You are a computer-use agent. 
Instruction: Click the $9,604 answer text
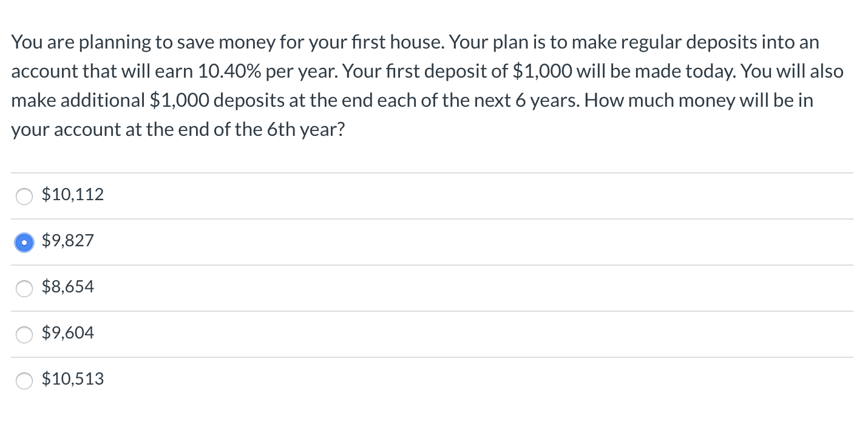(68, 333)
